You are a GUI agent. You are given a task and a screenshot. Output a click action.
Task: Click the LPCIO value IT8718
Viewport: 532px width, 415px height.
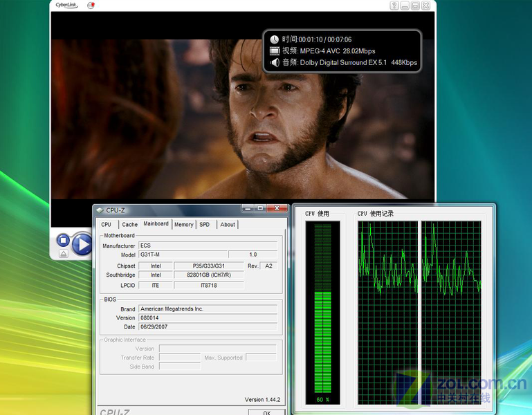click(x=209, y=286)
